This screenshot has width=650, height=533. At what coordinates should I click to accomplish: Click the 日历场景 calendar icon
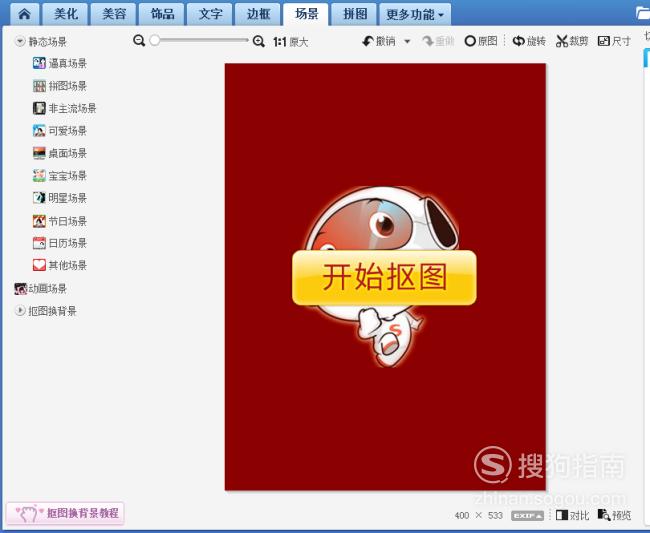pyautogui.click(x=39, y=243)
